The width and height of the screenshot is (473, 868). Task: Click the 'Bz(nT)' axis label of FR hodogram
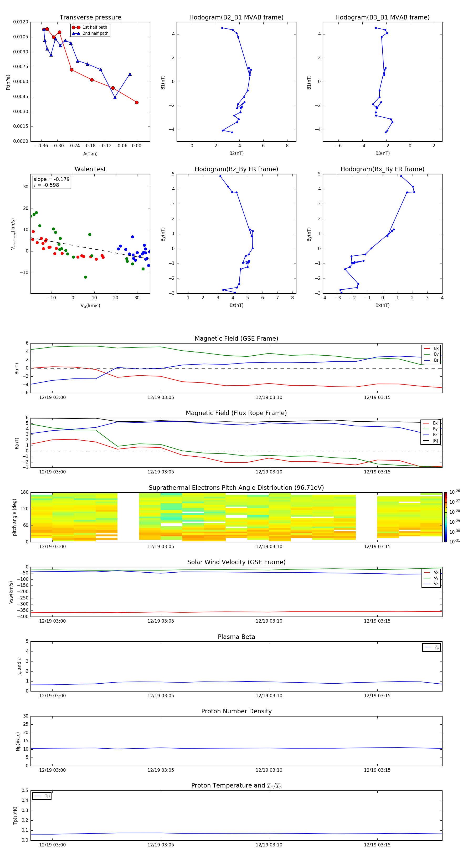coord(236,305)
